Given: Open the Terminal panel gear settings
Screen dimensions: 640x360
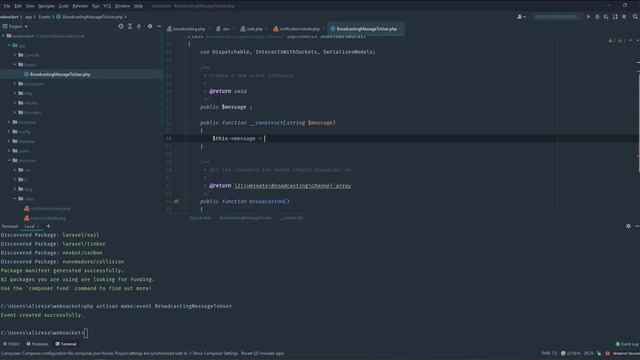Looking at the screenshot, I should 628,226.
